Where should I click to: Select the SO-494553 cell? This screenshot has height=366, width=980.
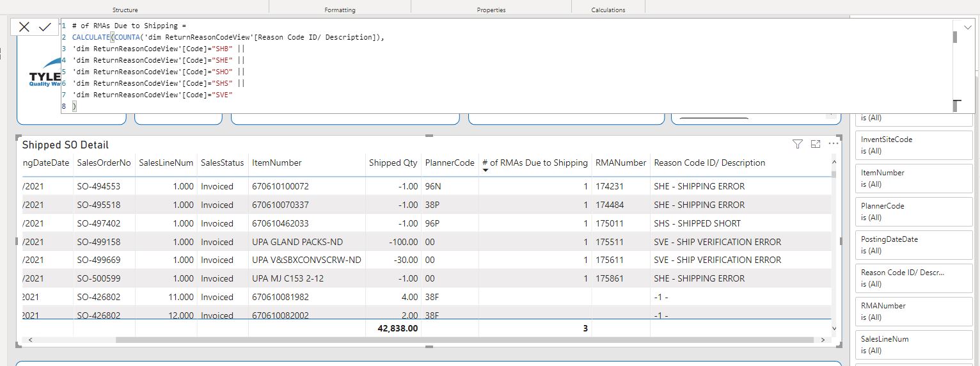coord(98,186)
